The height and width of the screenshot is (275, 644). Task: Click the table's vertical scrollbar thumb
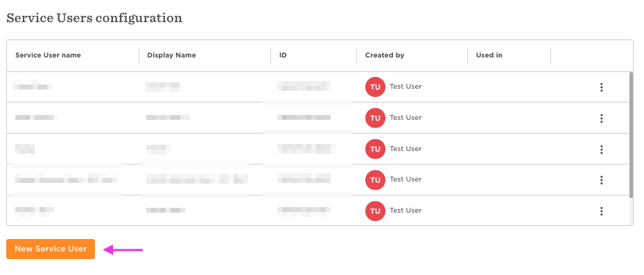[631, 134]
